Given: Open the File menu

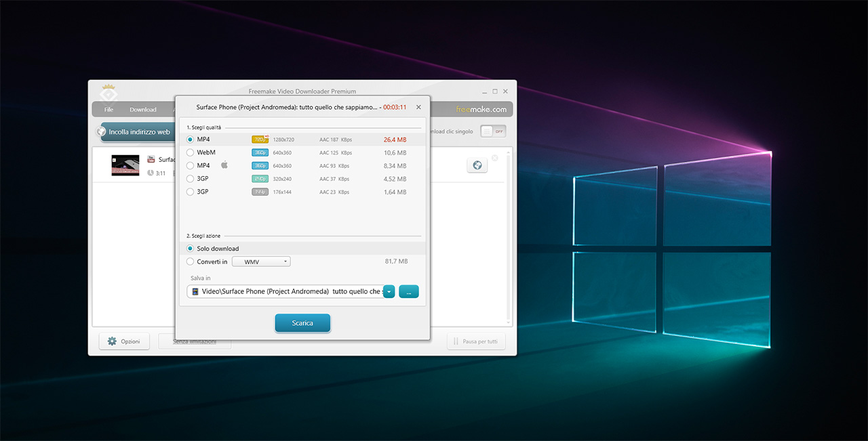Looking at the screenshot, I should 108,110.
